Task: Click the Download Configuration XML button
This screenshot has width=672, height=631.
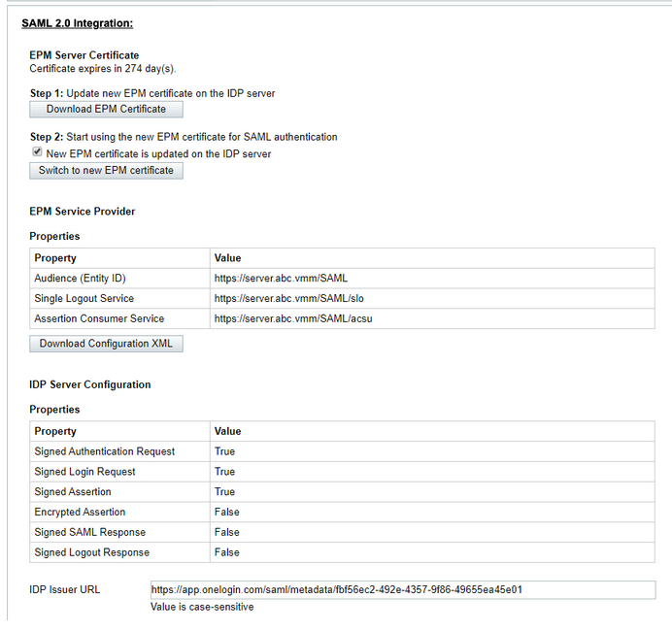Action: (x=106, y=344)
